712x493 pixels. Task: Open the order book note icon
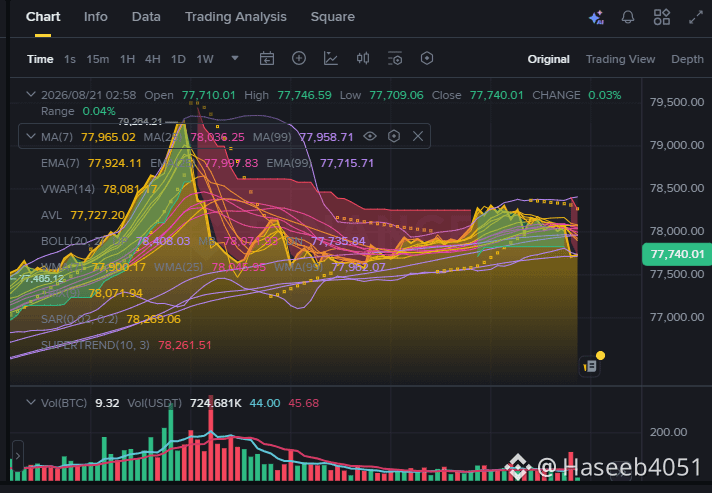pyautogui.click(x=590, y=365)
